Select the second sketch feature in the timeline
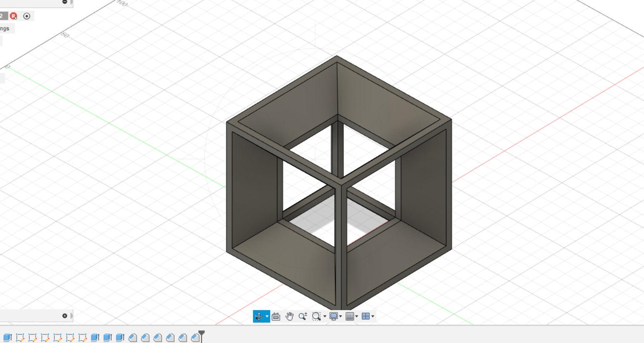Viewport: 644px width, 343px height. tap(33, 338)
